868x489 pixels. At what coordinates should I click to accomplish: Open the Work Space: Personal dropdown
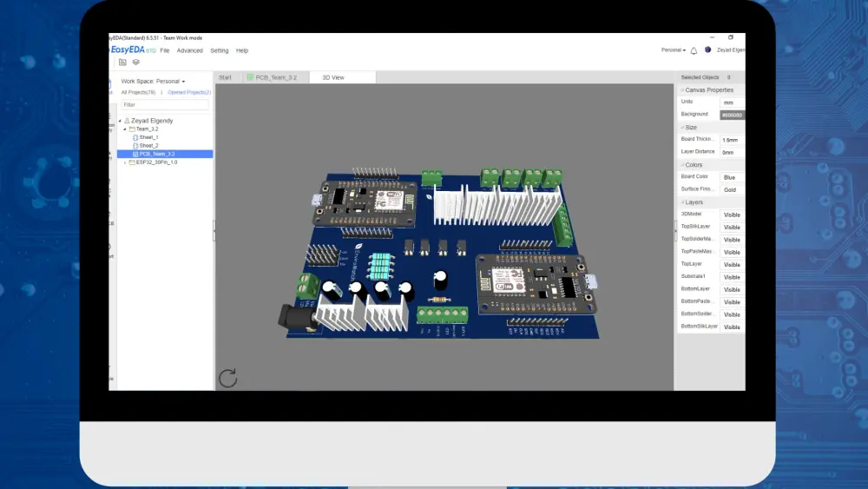(153, 82)
